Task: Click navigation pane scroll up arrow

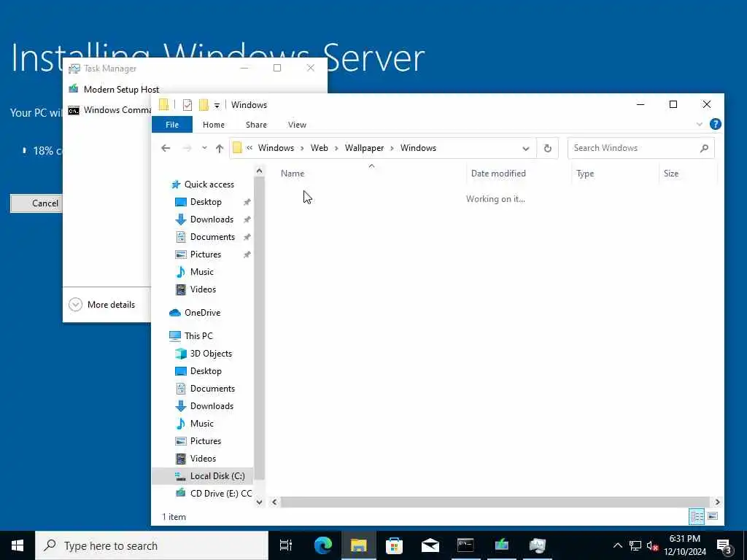Action: click(x=259, y=171)
